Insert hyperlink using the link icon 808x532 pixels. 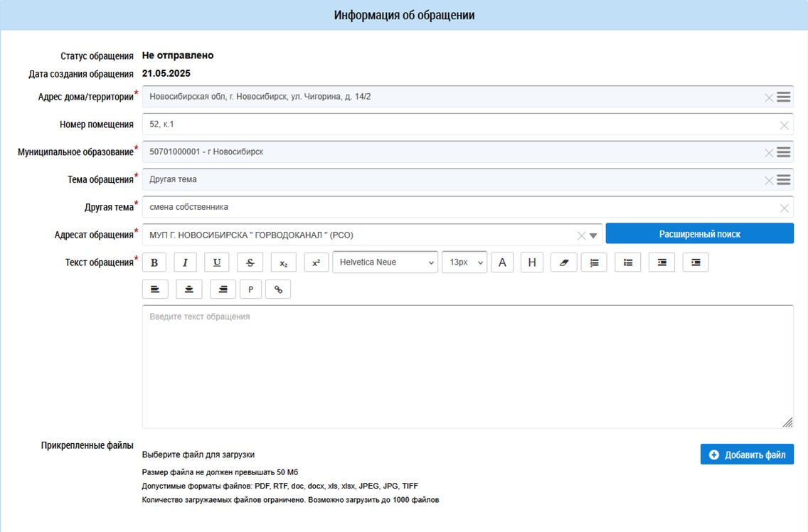pos(278,289)
